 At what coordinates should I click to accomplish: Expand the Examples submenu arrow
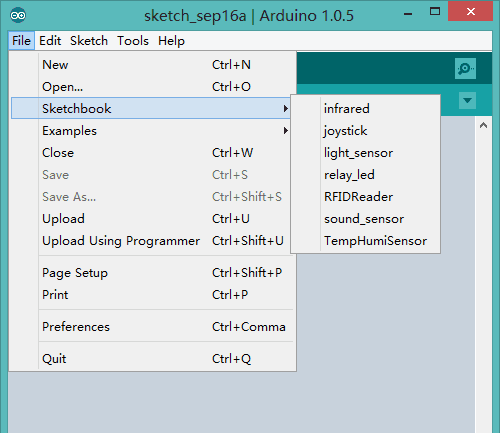click(286, 130)
